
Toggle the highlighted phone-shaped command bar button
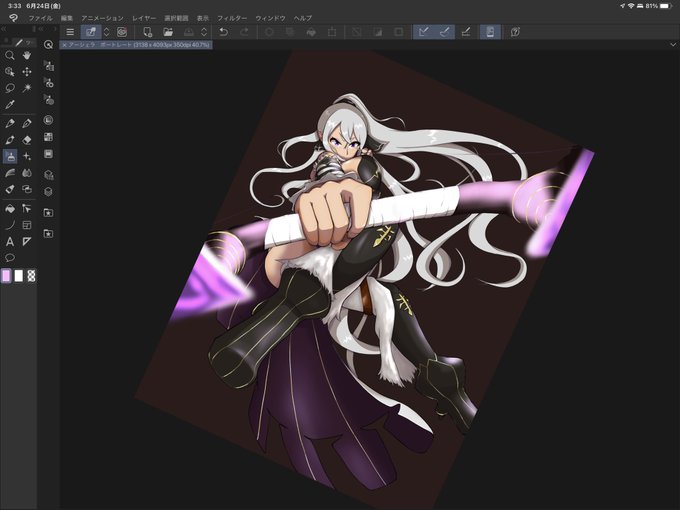pyautogui.click(x=490, y=32)
